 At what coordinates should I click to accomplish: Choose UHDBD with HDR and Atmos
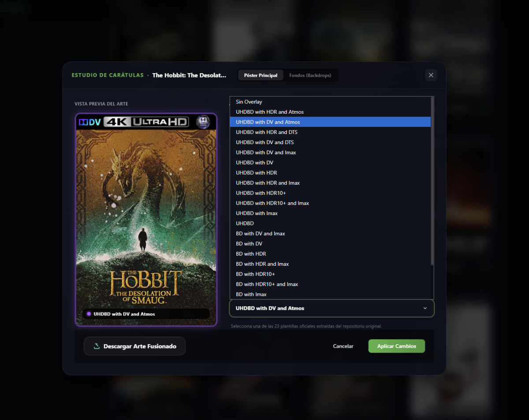pyautogui.click(x=330, y=112)
